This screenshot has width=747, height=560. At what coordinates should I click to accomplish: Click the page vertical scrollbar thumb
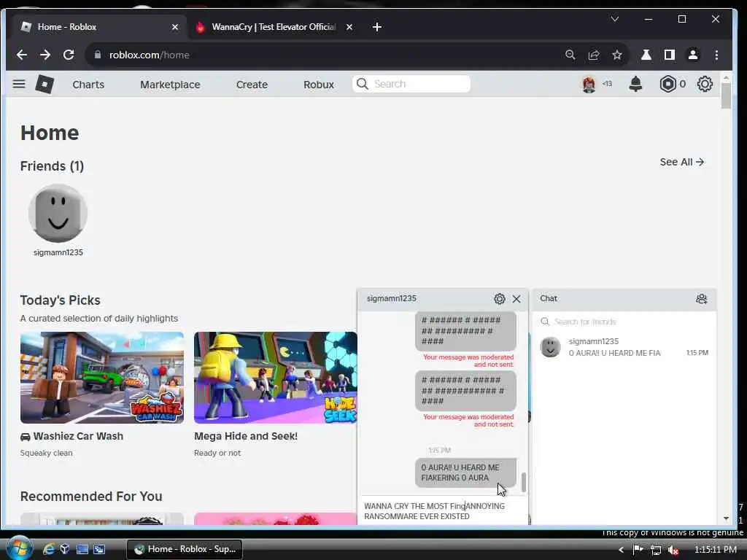(726, 96)
